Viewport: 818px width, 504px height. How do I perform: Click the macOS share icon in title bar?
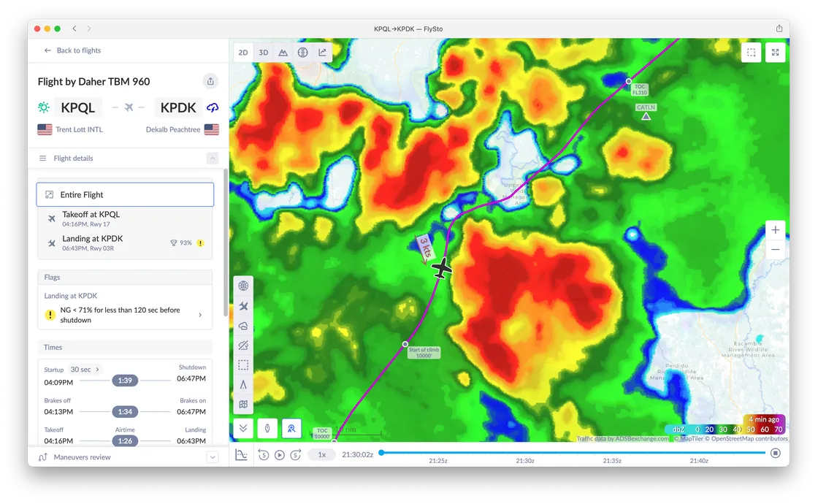tap(779, 28)
